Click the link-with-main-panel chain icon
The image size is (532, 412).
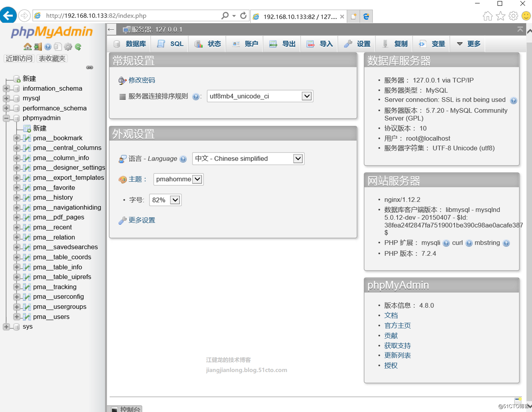click(90, 67)
